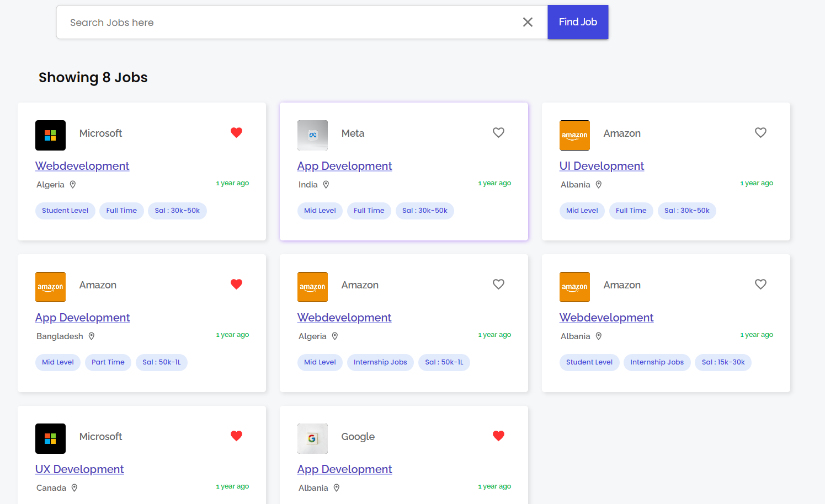
Task: Click Full Time tag on UI Development card
Action: point(631,211)
